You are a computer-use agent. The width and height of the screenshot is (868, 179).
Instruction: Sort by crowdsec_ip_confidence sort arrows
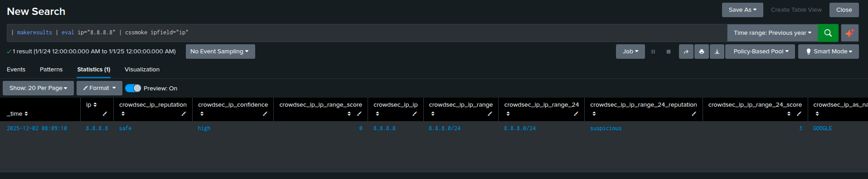click(202, 114)
